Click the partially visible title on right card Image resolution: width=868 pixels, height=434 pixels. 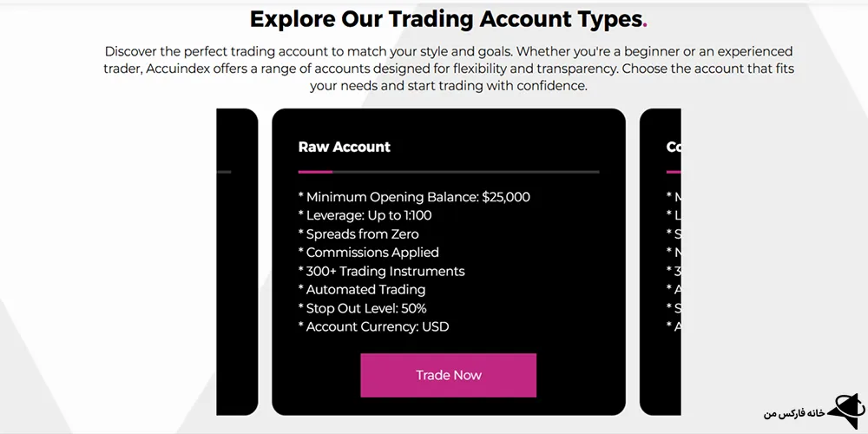point(674,147)
